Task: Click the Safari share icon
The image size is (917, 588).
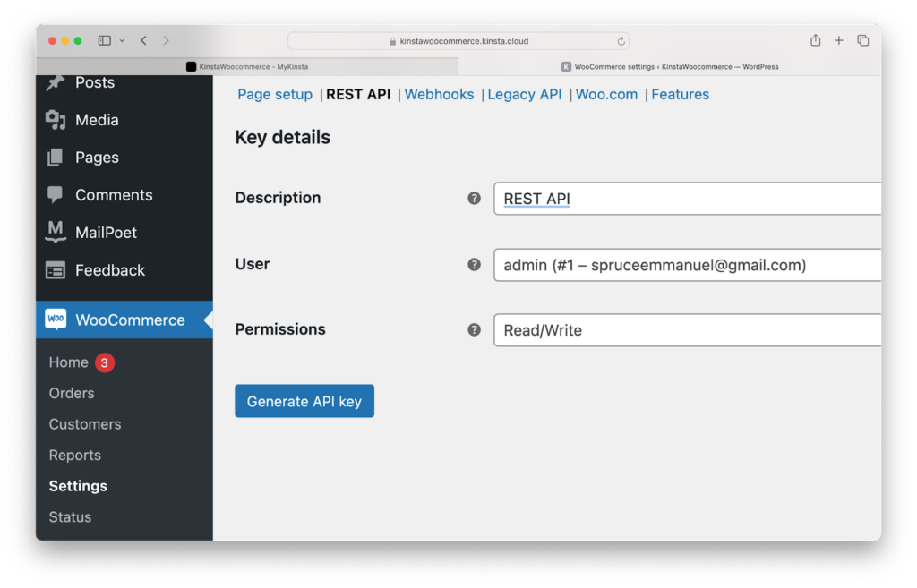Action: click(x=815, y=40)
